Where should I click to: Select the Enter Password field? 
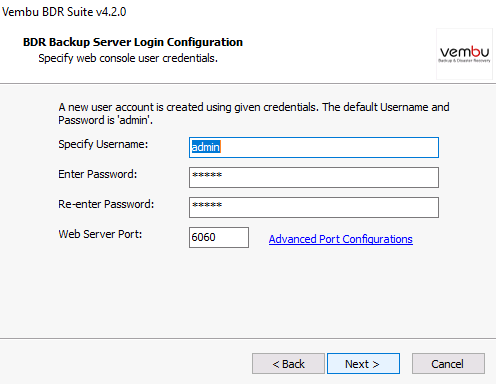pos(314,177)
